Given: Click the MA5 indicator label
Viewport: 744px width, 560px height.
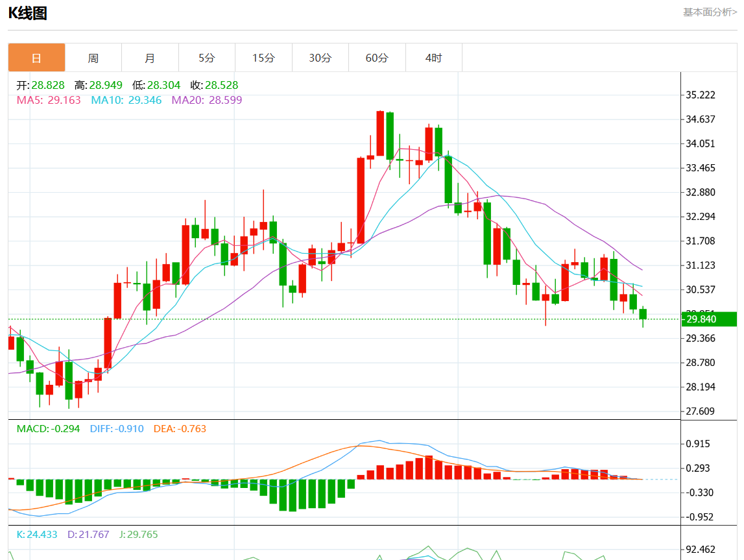Looking at the screenshot, I should (49, 100).
